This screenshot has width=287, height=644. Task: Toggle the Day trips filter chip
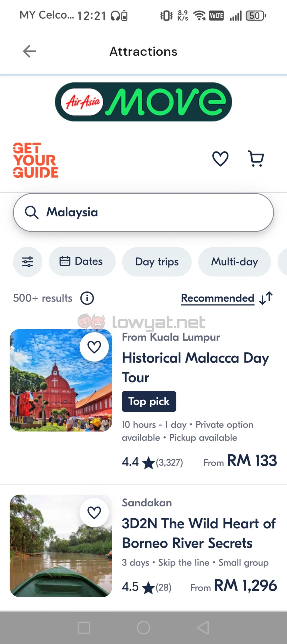pos(157,262)
